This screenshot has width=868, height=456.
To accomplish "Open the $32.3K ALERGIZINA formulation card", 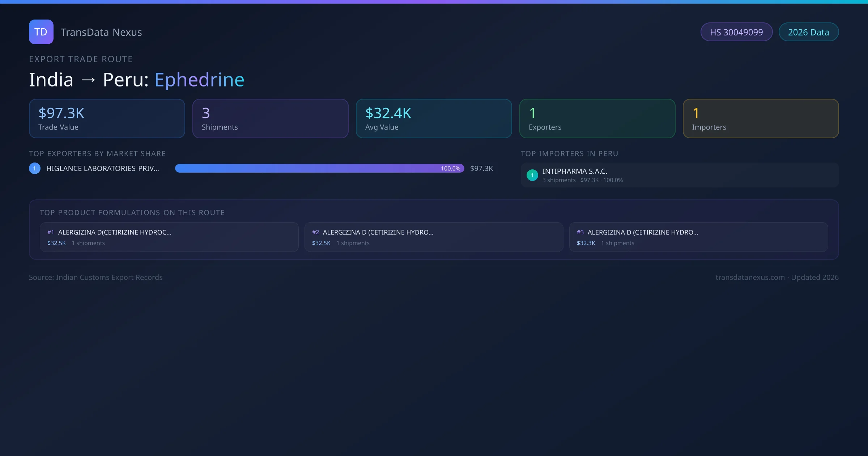I will 699,237.
